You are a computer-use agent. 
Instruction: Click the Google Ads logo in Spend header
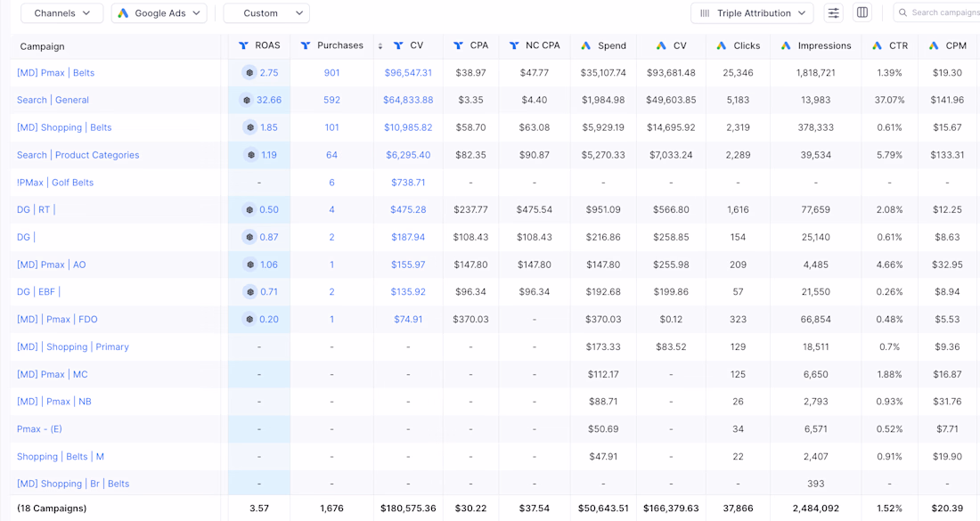point(585,45)
